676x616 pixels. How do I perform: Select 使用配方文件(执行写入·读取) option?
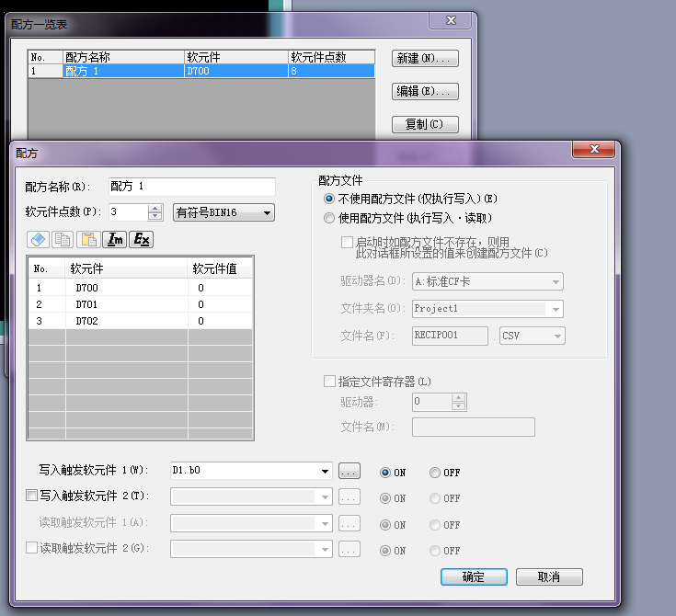click(x=329, y=219)
